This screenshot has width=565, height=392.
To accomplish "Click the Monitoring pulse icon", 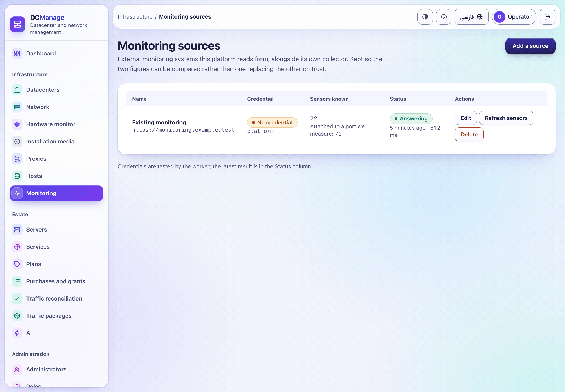I will [x=17, y=193].
